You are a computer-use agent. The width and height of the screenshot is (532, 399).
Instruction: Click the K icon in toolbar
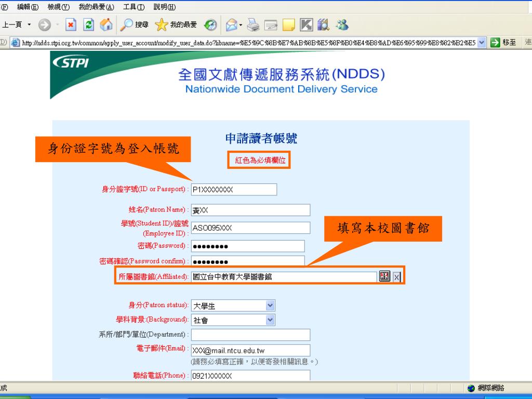tap(307, 25)
